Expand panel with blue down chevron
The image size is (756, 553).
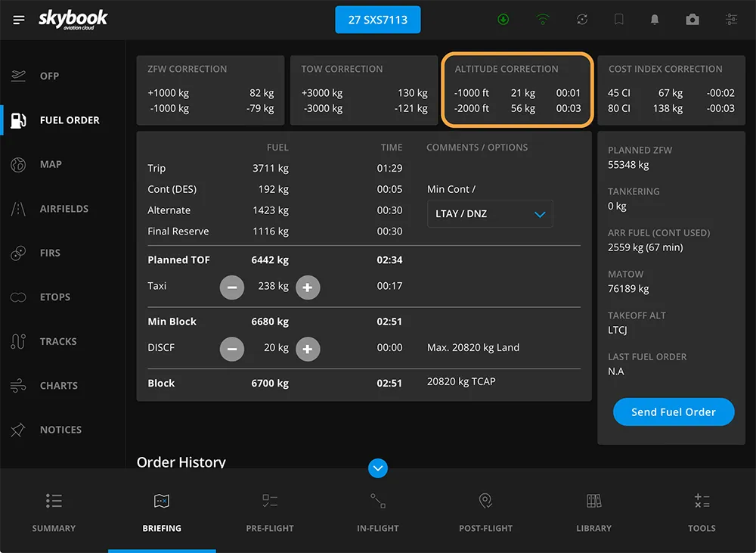pyautogui.click(x=378, y=468)
